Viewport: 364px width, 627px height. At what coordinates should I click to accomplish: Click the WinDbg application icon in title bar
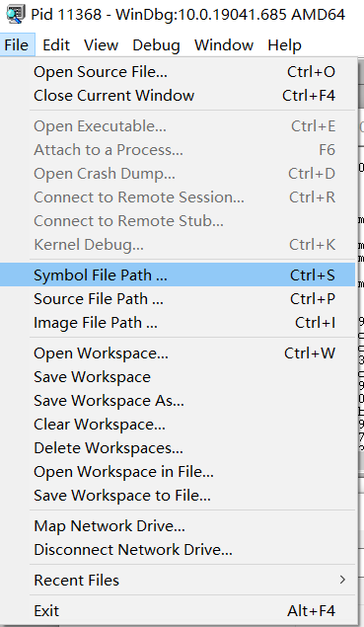click(15, 14)
